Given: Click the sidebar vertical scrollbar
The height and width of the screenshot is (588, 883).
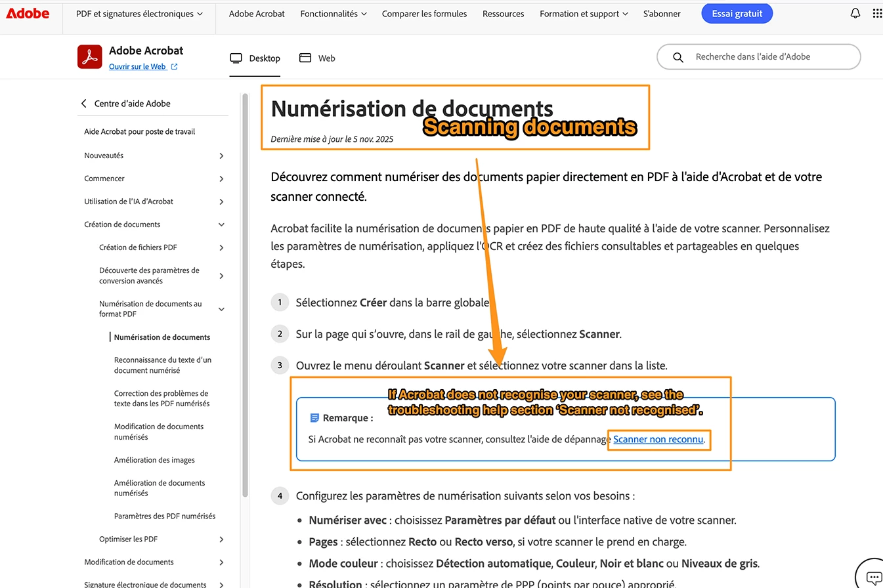Looking at the screenshot, I should [x=246, y=294].
